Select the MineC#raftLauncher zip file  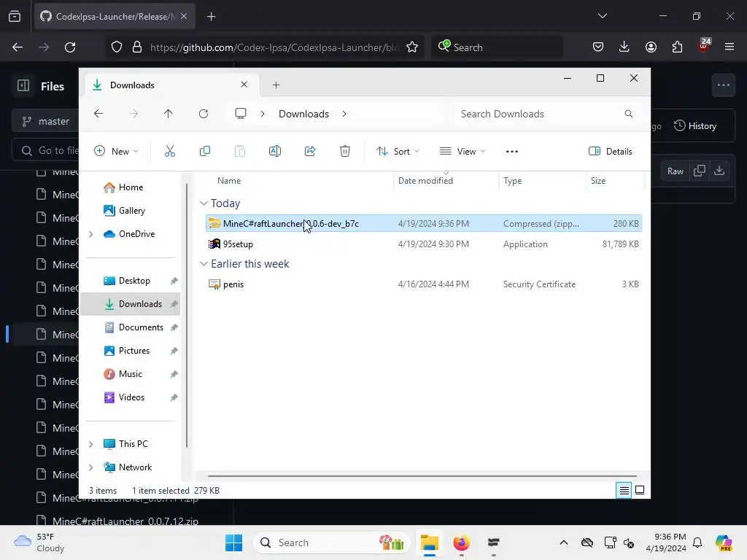tap(424, 223)
